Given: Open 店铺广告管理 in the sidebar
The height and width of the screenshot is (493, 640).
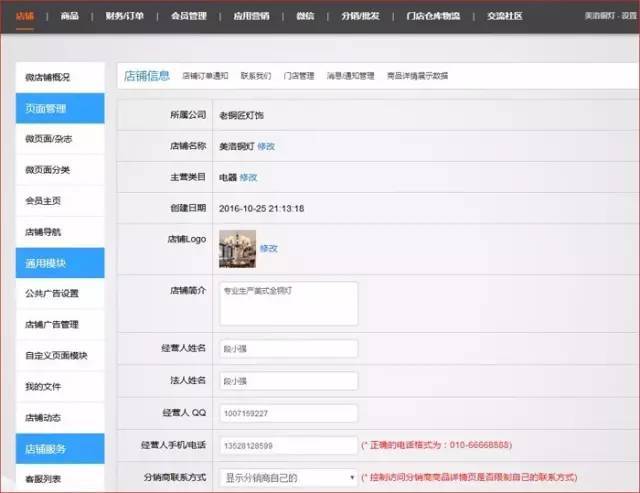Looking at the screenshot, I should 60,324.
